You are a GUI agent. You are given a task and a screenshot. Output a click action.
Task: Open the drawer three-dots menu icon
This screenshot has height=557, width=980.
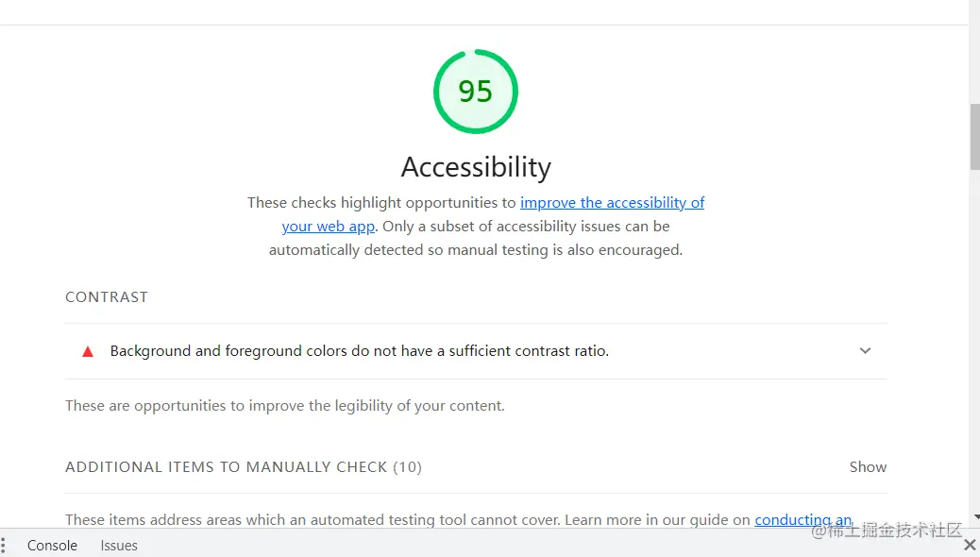(4, 545)
